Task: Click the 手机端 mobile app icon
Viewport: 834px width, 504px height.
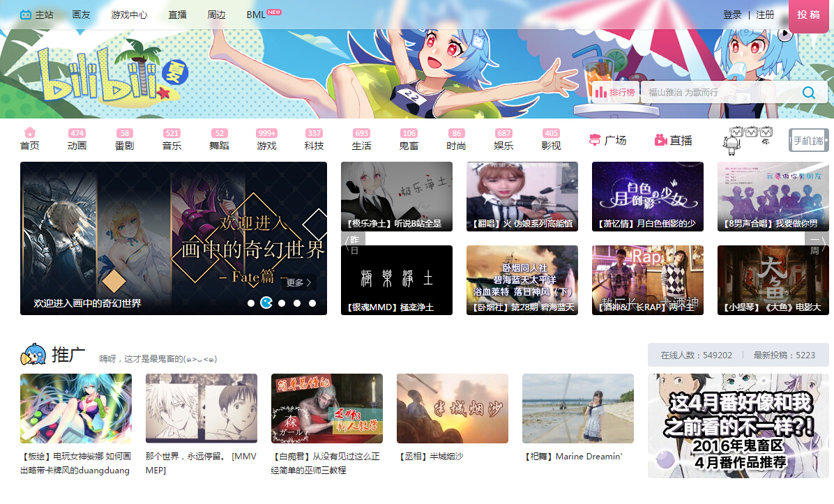Action: point(808,140)
